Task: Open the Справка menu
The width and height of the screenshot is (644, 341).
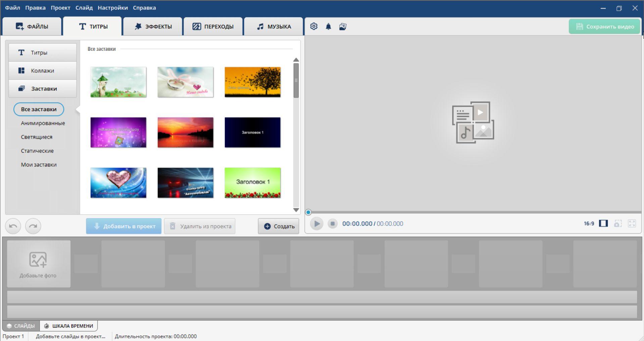Action: click(144, 8)
